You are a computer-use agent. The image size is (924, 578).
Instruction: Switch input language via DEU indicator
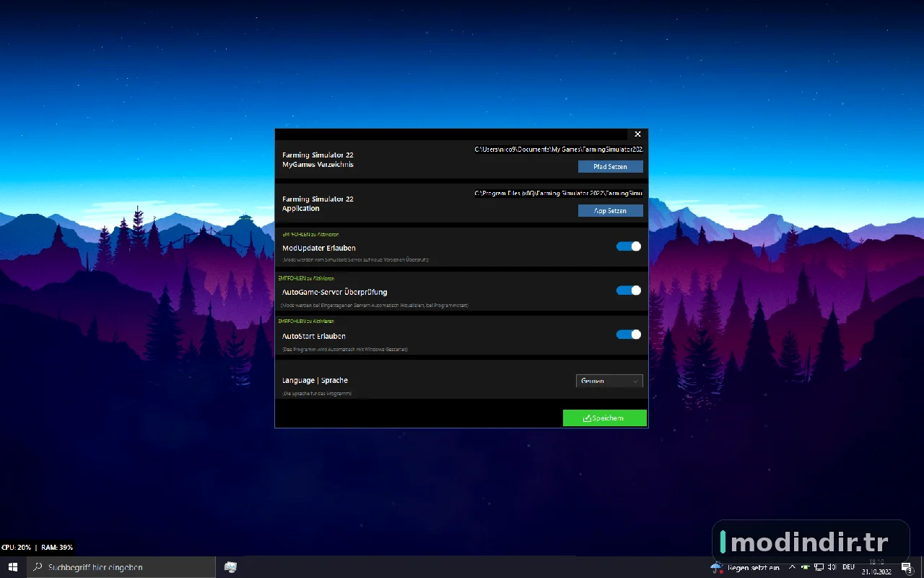coord(849,567)
